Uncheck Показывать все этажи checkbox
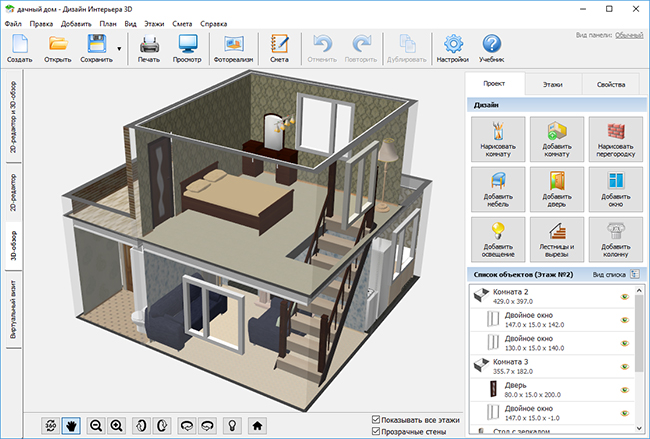 (376, 420)
